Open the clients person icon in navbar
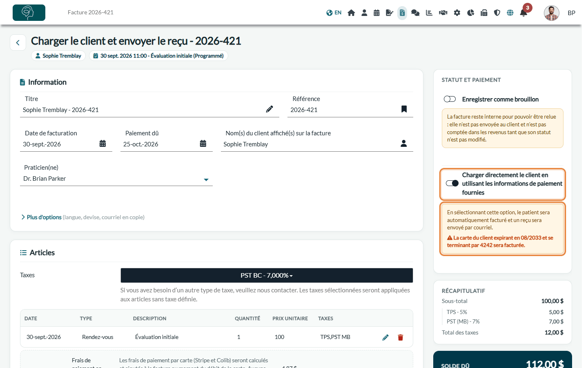Viewport: 588px width, 368px height. pos(364,13)
